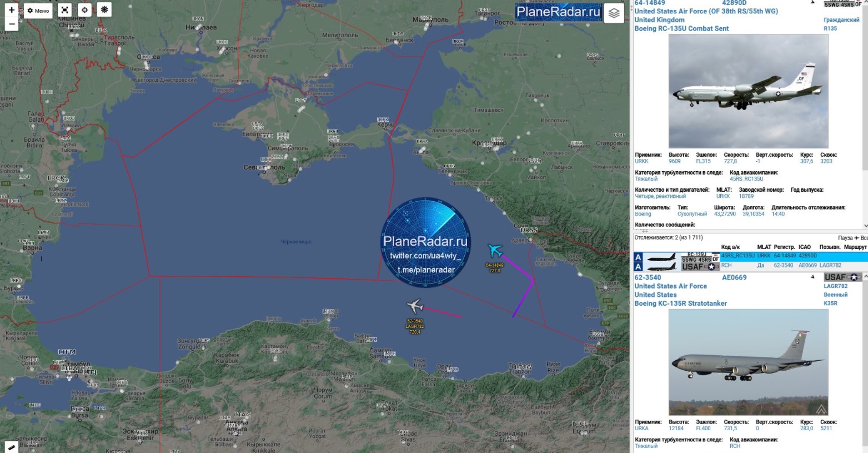868x453 pixels.
Task: Click the altitude value 9609
Action: point(675,161)
